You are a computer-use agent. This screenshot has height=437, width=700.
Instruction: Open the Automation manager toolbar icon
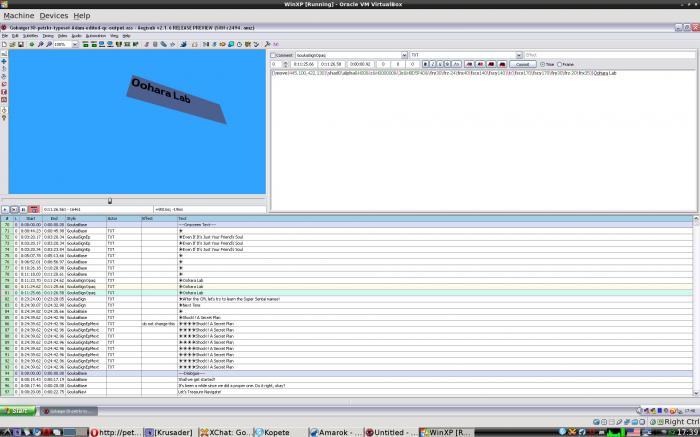(183, 44)
